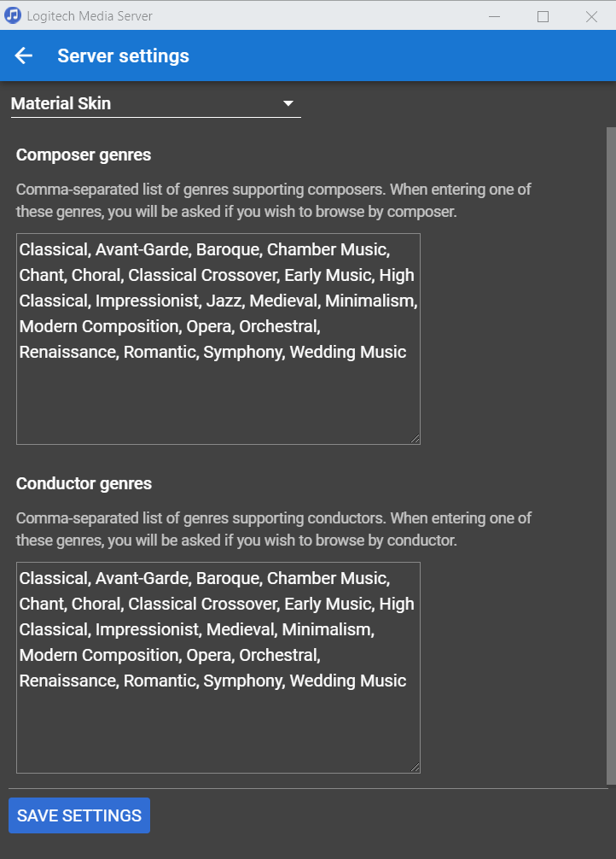Click the Composer genres heading

[84, 155]
